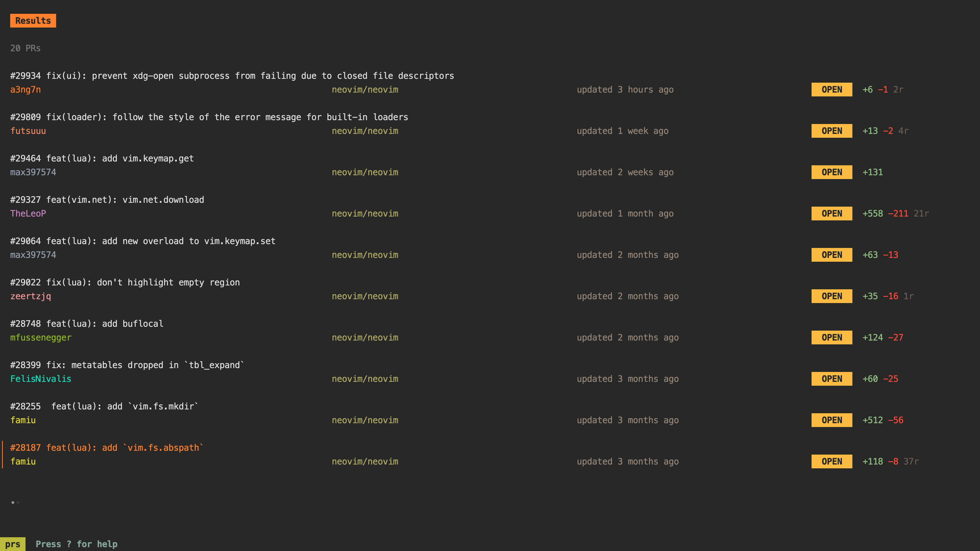Click highlighted PR #28187 vim.fs.abspath
Screen dimensions: 980x551
(x=106, y=448)
